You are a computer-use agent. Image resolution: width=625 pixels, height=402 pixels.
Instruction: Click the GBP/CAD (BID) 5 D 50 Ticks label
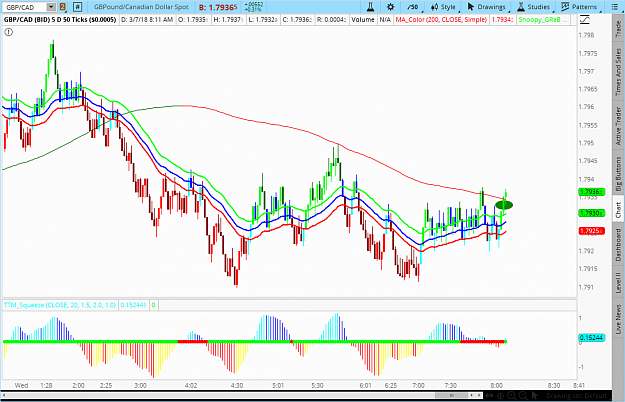(60, 19)
